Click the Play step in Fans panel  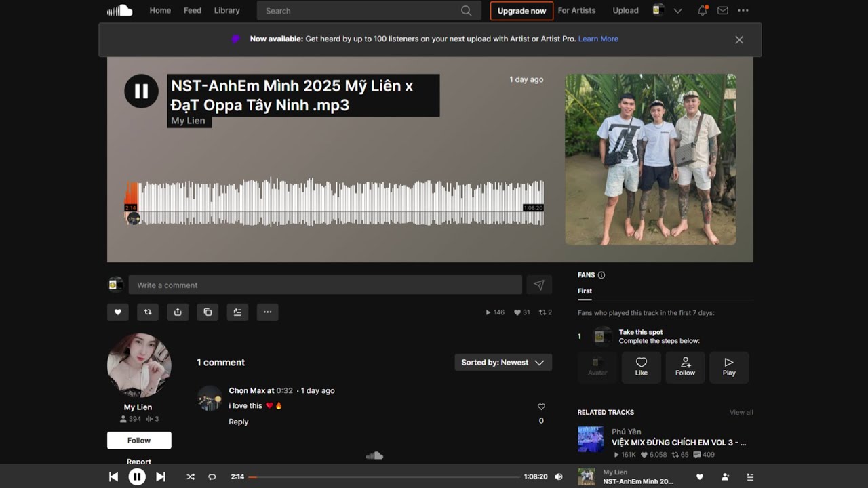(729, 367)
